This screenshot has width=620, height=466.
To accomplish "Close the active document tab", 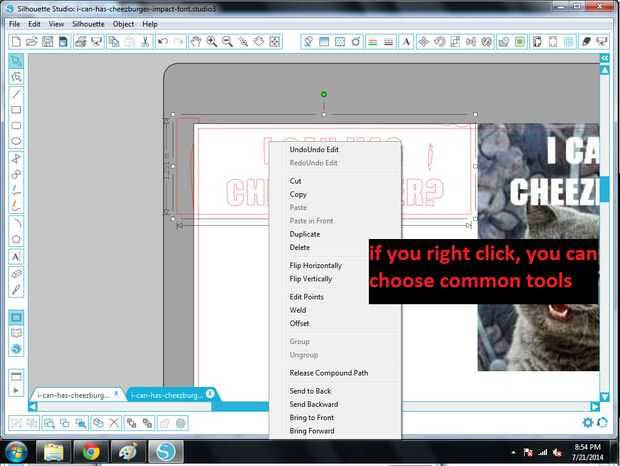I will coord(210,393).
